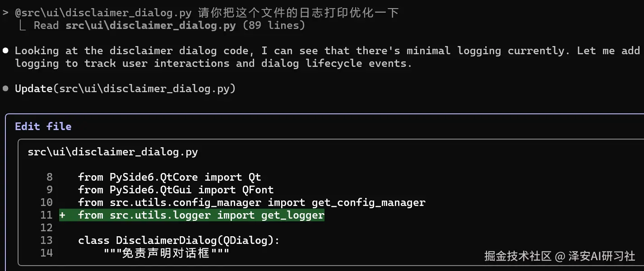Click the green plus diff marker
Image resolution: width=644 pixels, height=271 pixels.
click(x=62, y=215)
